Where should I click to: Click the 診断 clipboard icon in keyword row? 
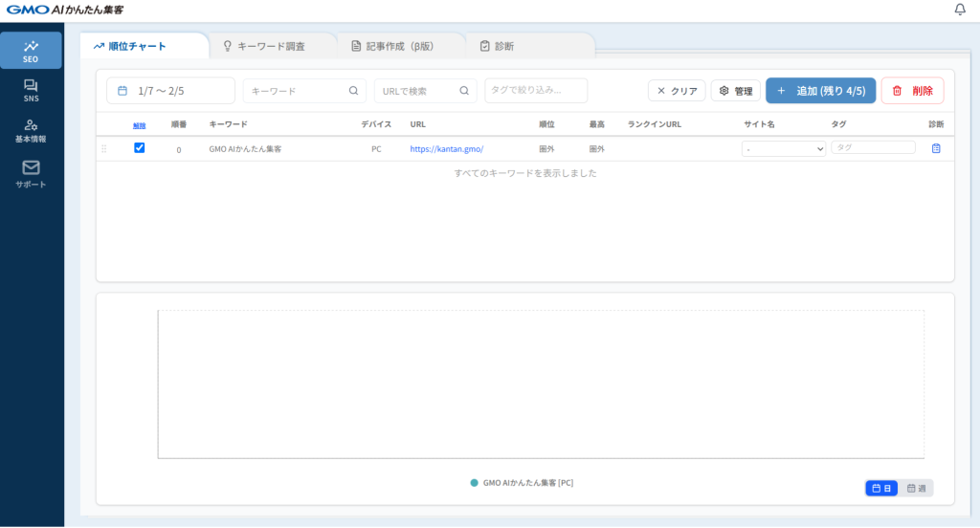pyautogui.click(x=936, y=148)
